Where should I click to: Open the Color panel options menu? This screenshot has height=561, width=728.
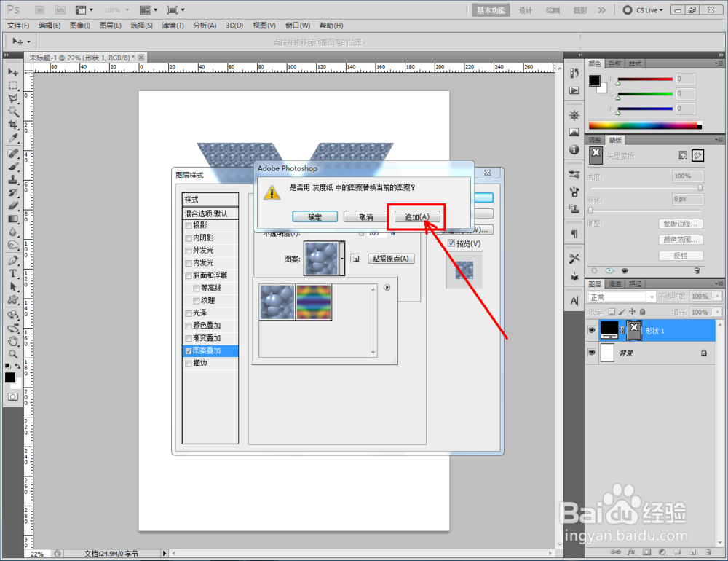coord(719,63)
